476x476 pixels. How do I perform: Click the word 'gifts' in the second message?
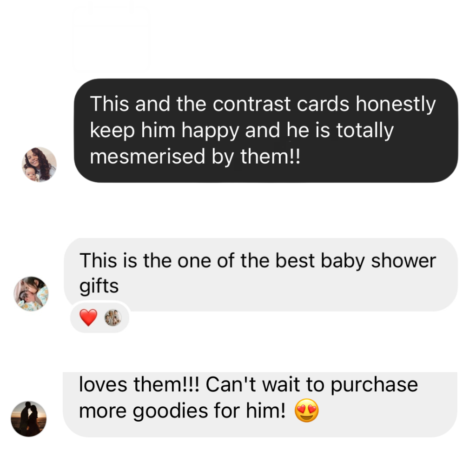99,286
